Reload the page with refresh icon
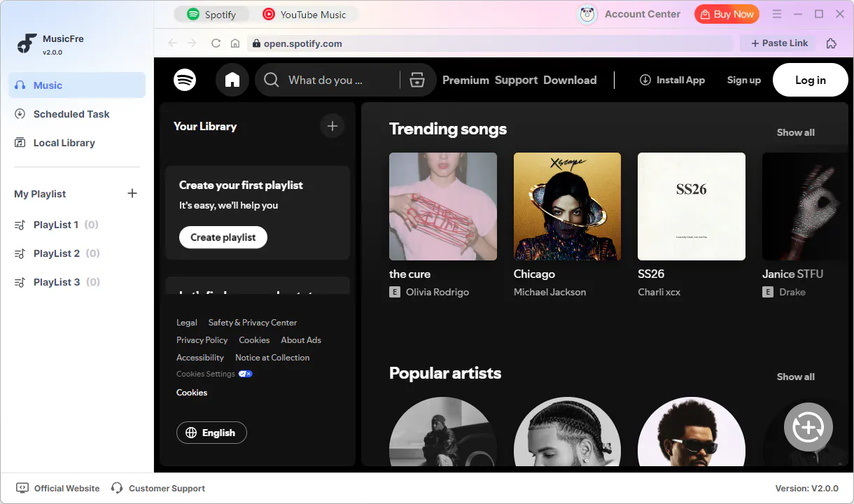 click(216, 43)
